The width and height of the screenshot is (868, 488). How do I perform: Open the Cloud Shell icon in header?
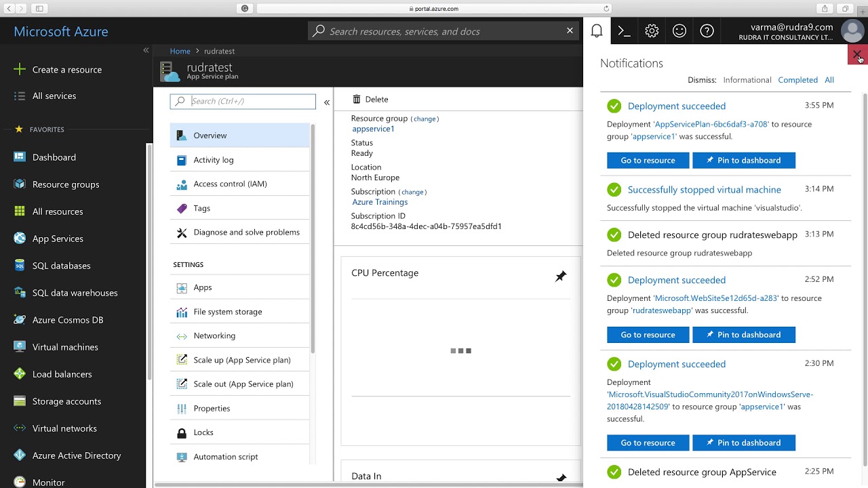(624, 31)
